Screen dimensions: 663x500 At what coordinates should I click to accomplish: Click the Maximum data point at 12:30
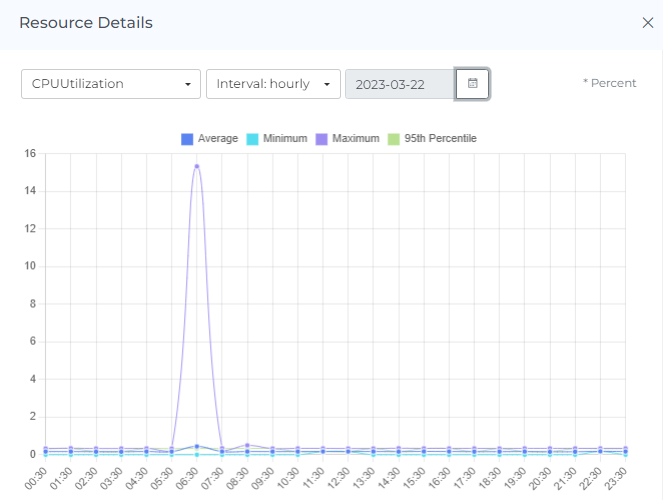pyautogui.click(x=348, y=449)
